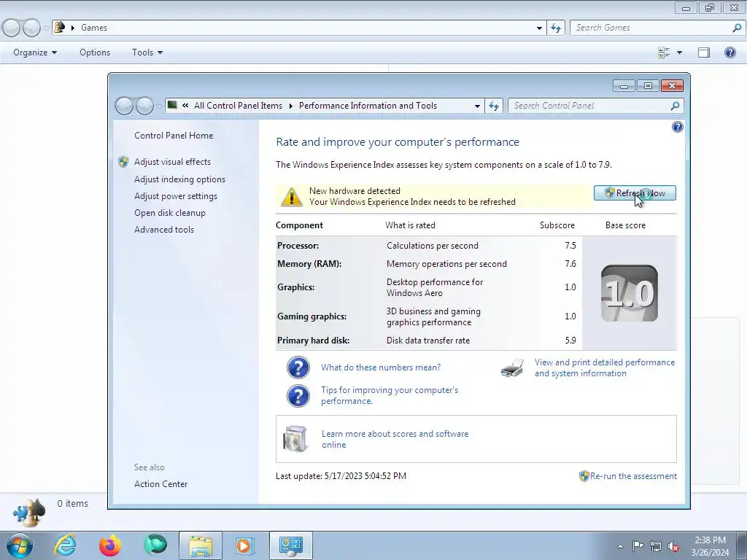The image size is (747, 560).
Task: Launch Open disk cleanup
Action: pyautogui.click(x=169, y=213)
